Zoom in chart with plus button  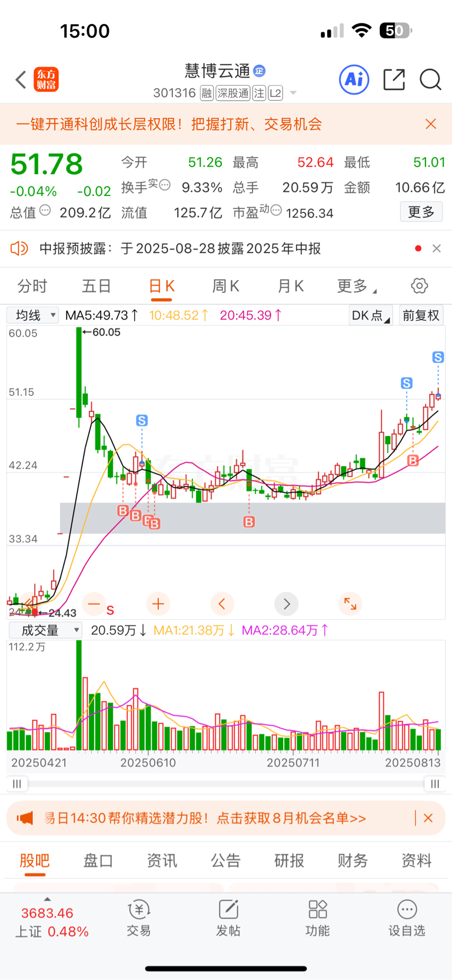(x=158, y=604)
